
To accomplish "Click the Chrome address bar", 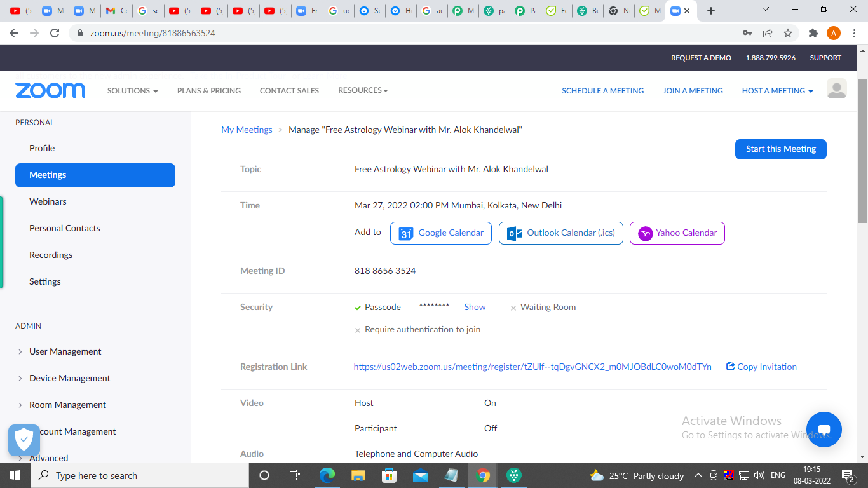I will [x=407, y=33].
